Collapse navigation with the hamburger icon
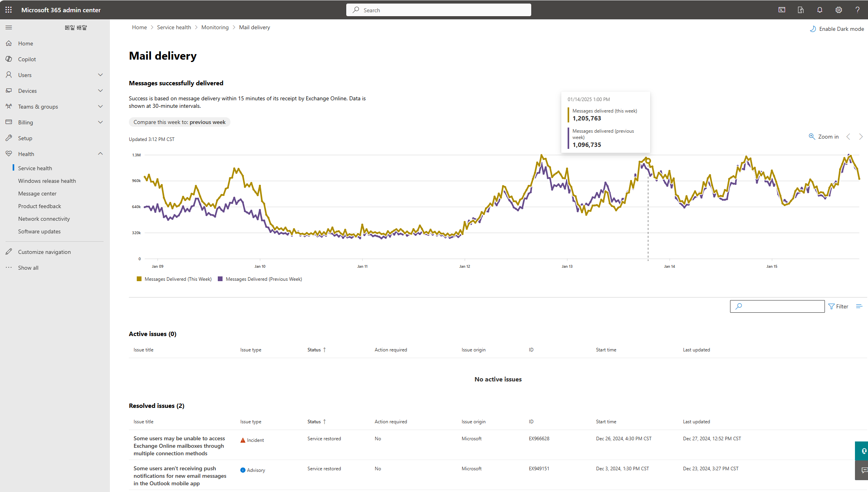868x492 pixels. pos(9,27)
